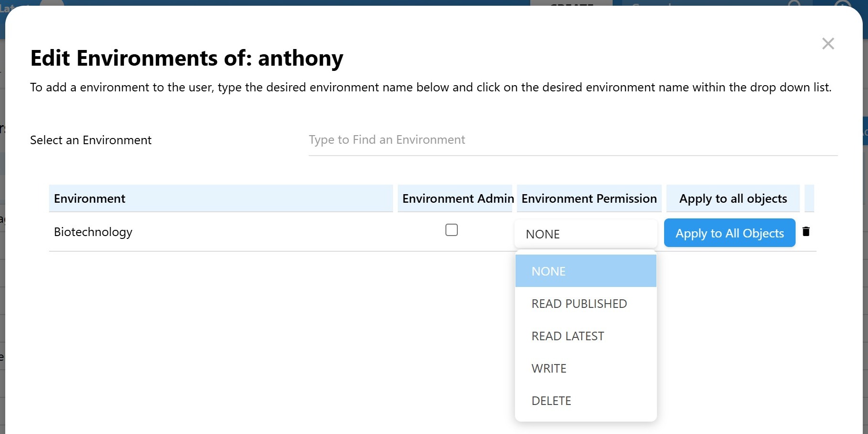Select NONE from the permission list
The width and height of the screenshot is (868, 434).
point(585,271)
